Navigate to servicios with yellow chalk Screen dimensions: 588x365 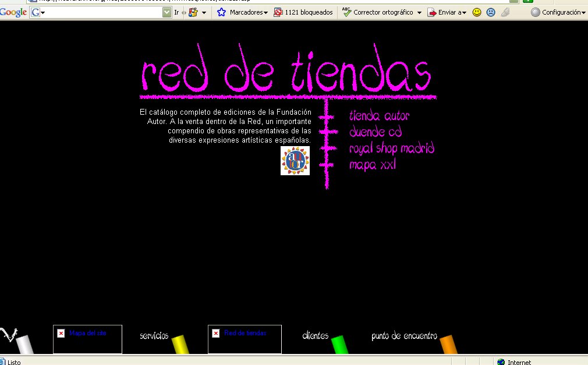[164, 339]
